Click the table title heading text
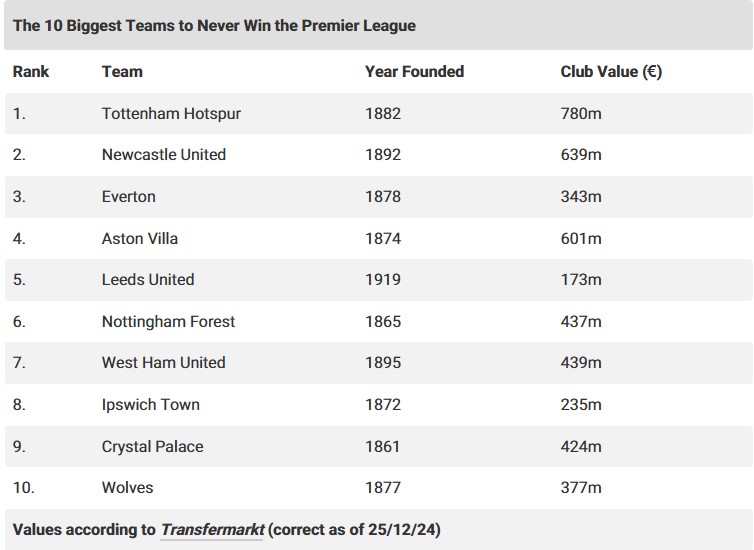The image size is (754, 550). [214, 25]
